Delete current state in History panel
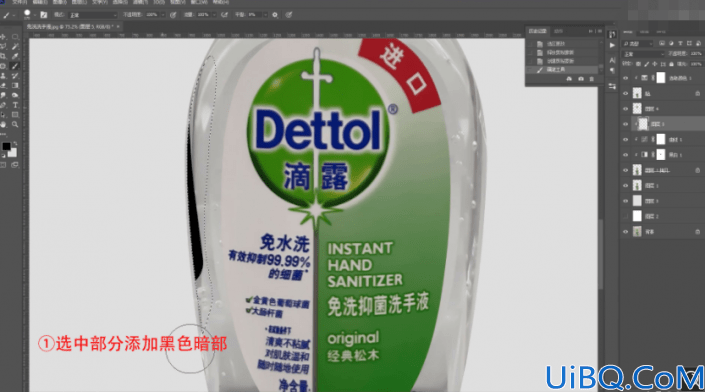705x392 pixels. (592, 79)
